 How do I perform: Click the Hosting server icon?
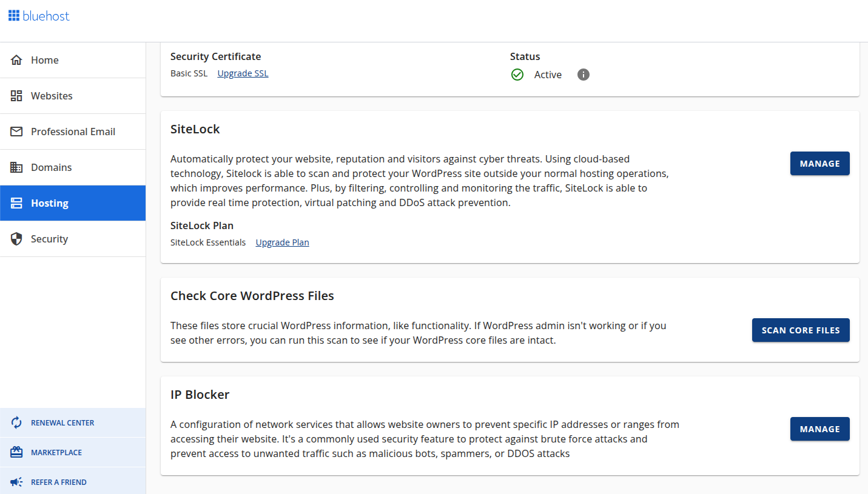click(16, 203)
